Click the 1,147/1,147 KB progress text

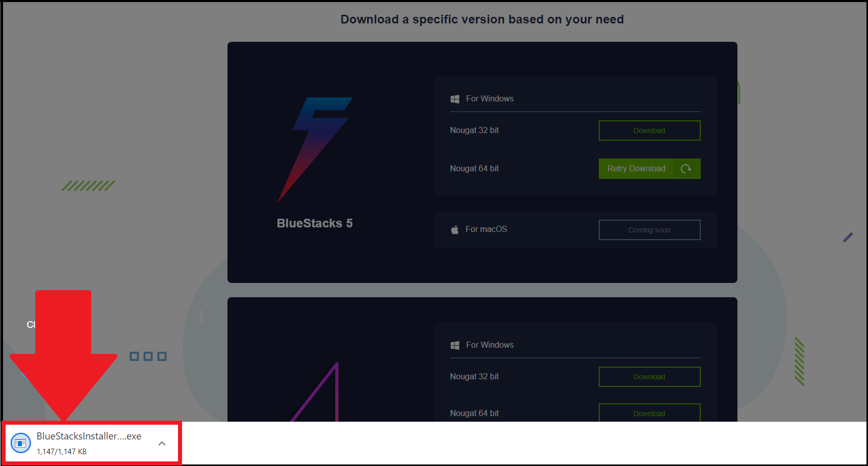click(x=62, y=451)
